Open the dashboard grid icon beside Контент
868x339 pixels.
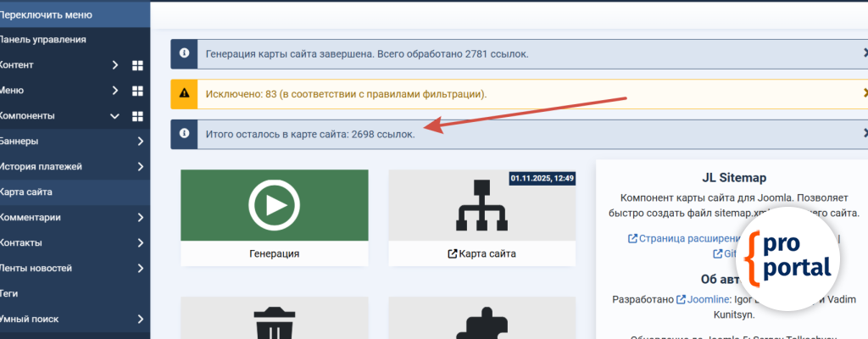tap(137, 65)
